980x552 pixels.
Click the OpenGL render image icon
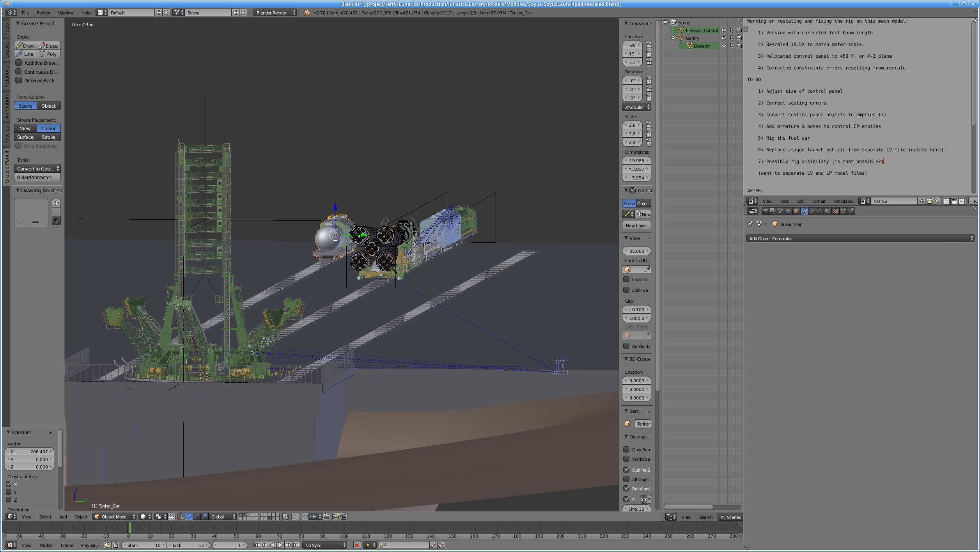coord(336,517)
